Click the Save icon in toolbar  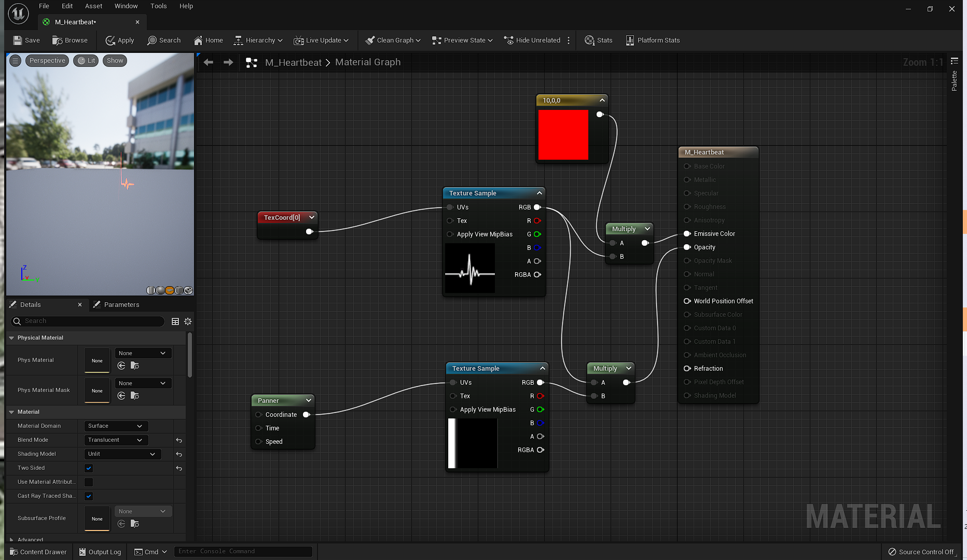coord(18,40)
